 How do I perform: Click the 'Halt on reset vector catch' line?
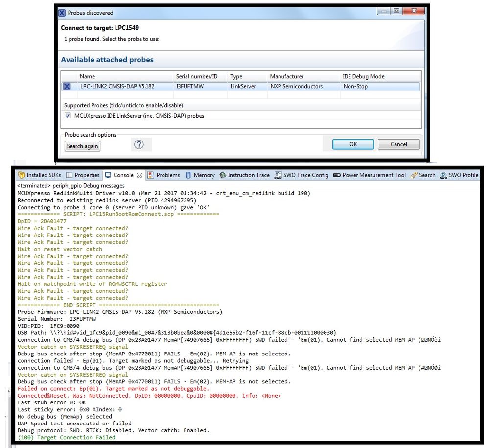[x=60, y=249]
